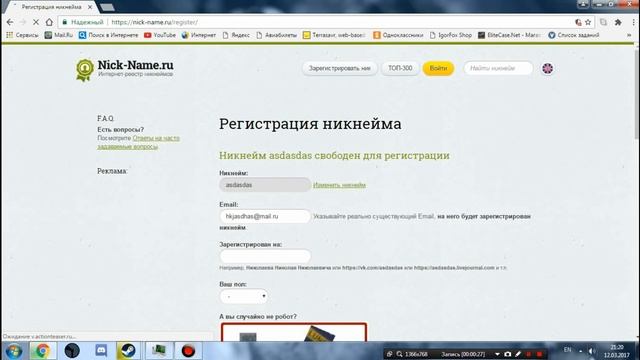The image size is (640, 360).
Task: Click the recorder zoom magnifier icon
Action: pos(399,354)
